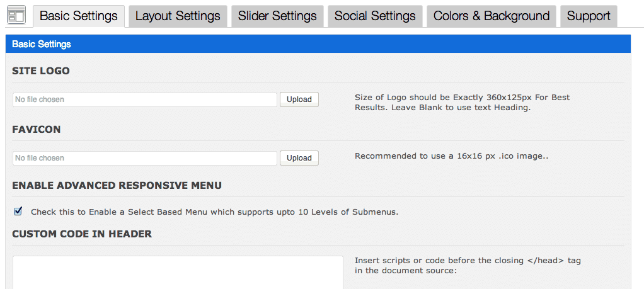Click the Custom Code in Header heading
The image size is (644, 289).
(82, 234)
